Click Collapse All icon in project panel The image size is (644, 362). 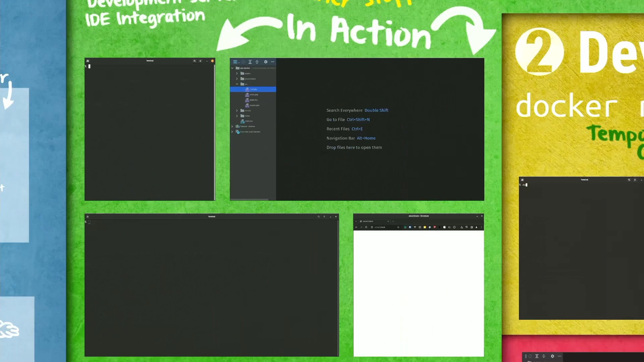[x=257, y=62]
